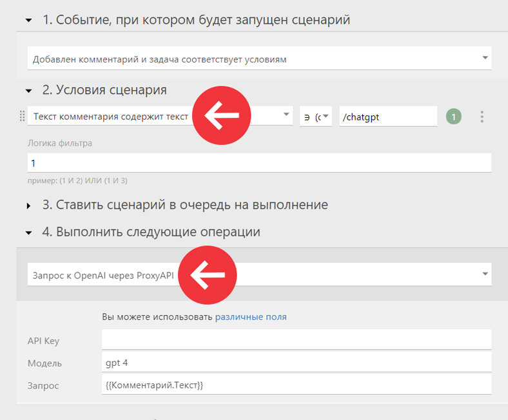The image size is (508, 420).
Task: Open operation dropdown 'Запрос к OpenAI через ProxyAPI'
Action: [259, 274]
